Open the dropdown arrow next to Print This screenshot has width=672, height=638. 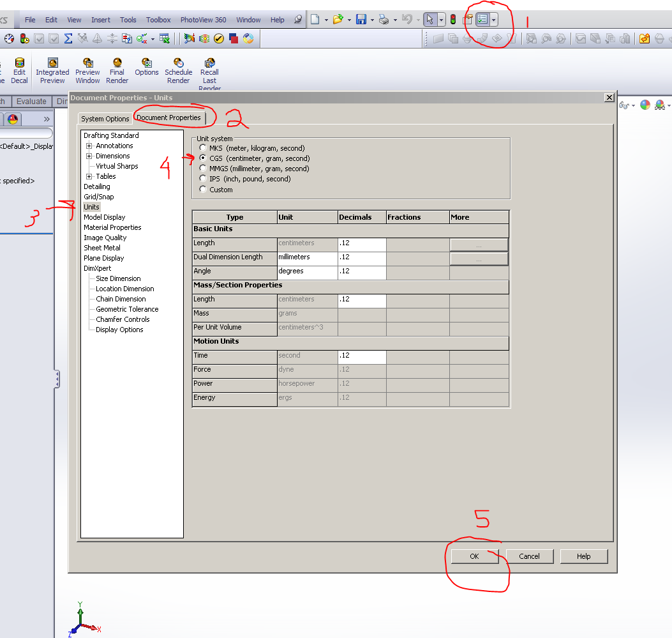[x=395, y=20]
